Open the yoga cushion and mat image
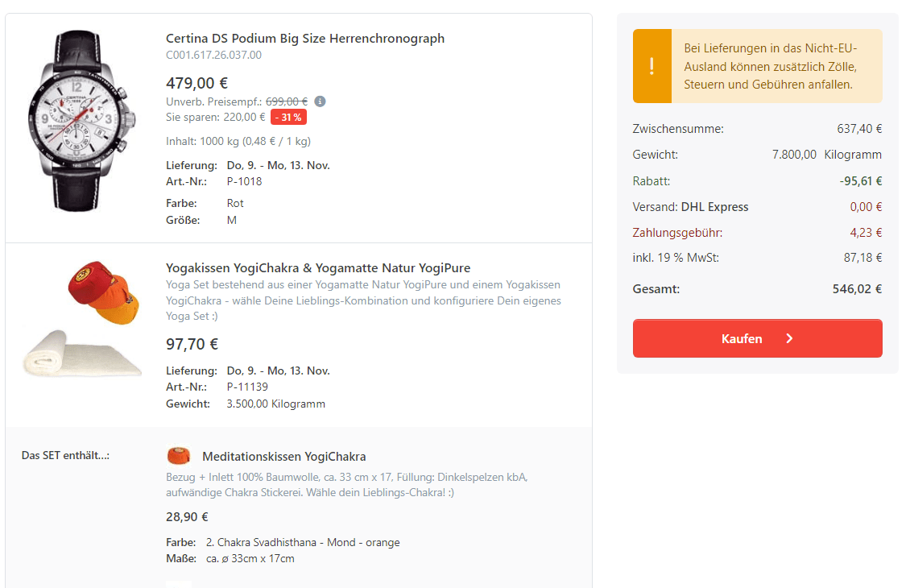This screenshot has width=910, height=588. coord(83,319)
